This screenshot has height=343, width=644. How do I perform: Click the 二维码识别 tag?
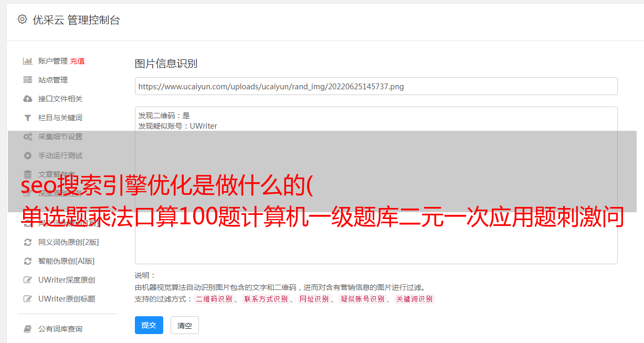click(214, 299)
